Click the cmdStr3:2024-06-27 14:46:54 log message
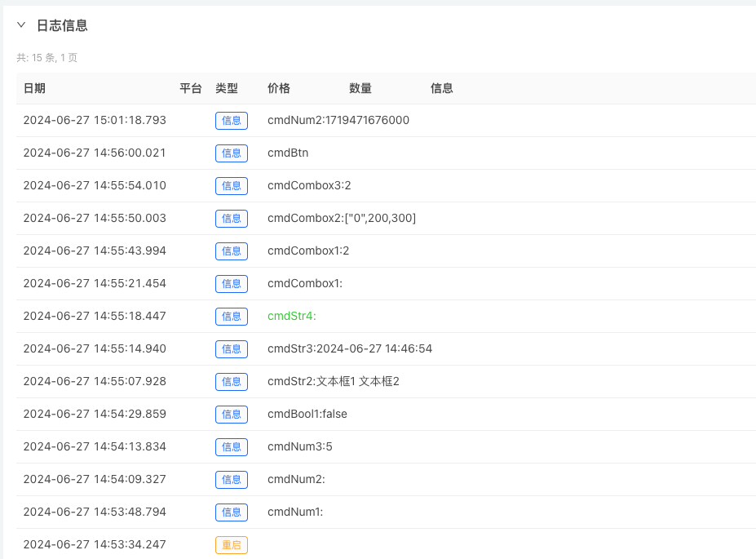This screenshot has height=559, width=756. pos(350,348)
